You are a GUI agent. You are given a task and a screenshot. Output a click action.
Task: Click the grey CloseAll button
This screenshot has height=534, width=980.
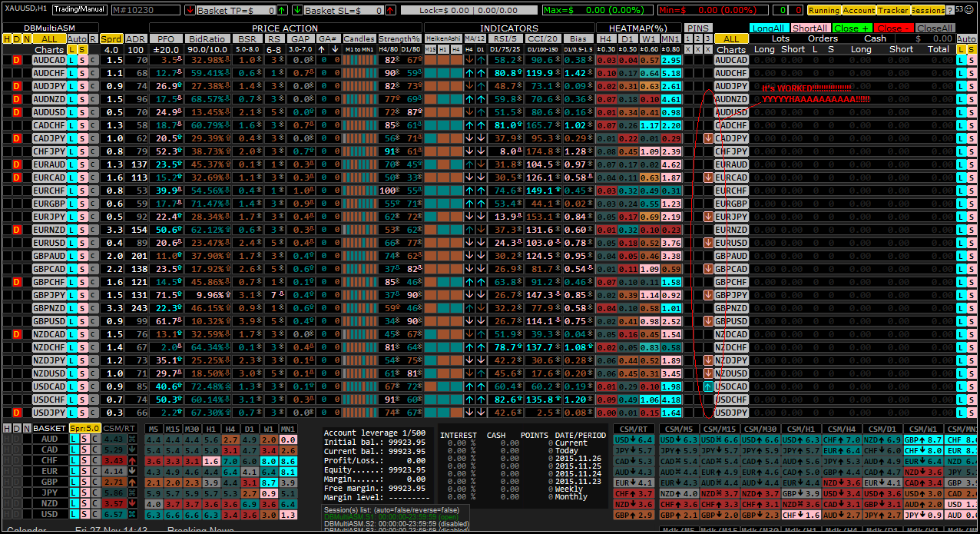[935, 28]
